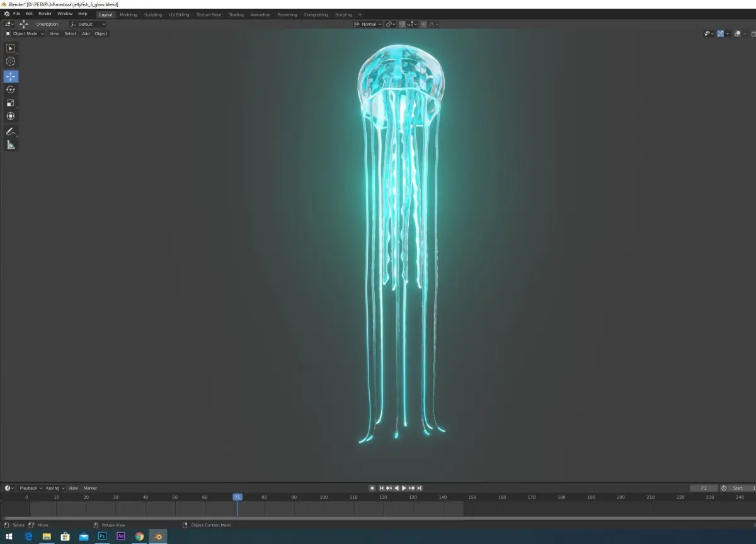This screenshot has width=756, height=544.
Task: Switch to the UV Editing workspace tab
Action: [179, 14]
